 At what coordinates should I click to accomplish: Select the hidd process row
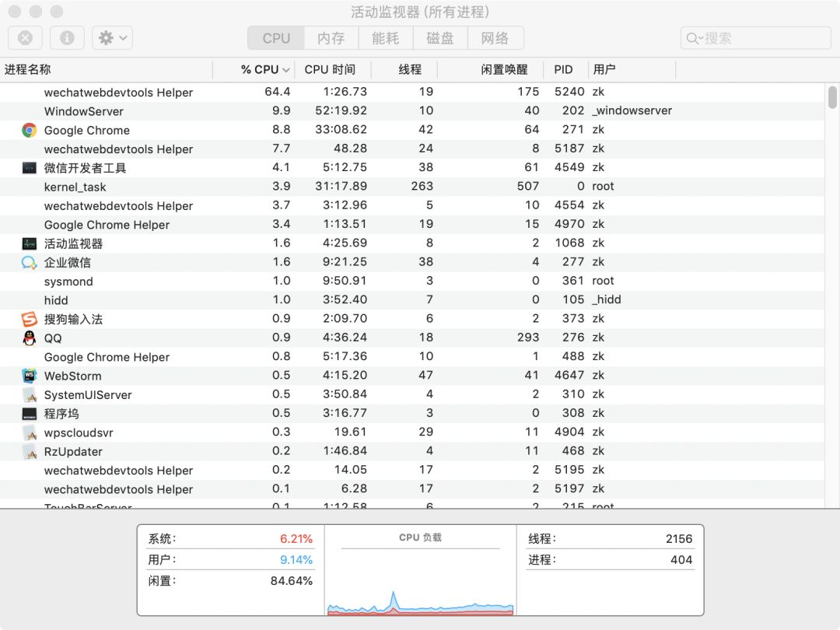pyautogui.click(x=412, y=300)
